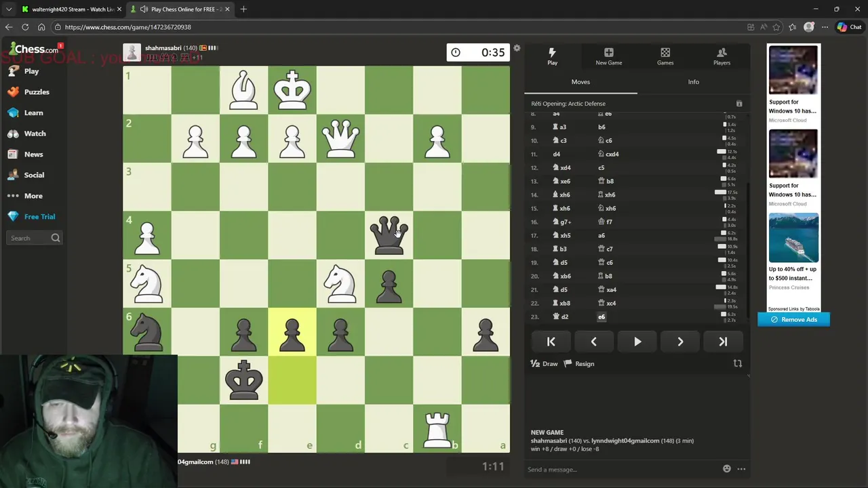Offer a Draw
868x488 pixels.
pyautogui.click(x=544, y=364)
